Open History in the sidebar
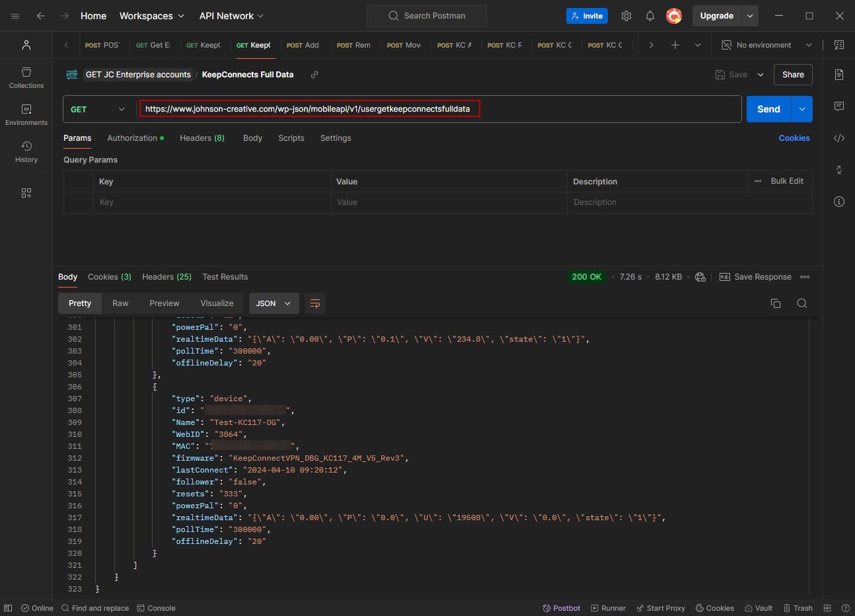Image resolution: width=855 pixels, height=616 pixels. coord(26,151)
